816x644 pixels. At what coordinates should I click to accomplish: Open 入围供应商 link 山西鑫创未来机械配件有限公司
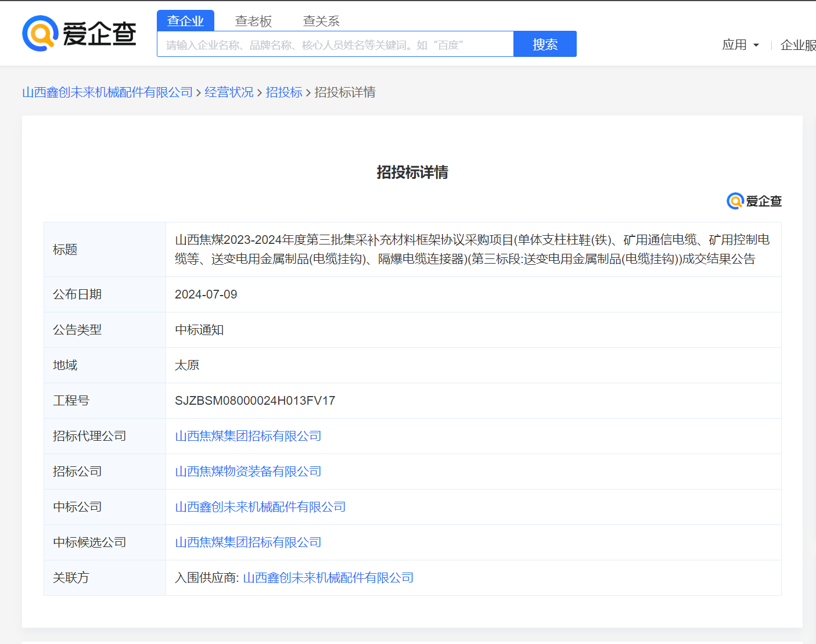pyautogui.click(x=328, y=578)
